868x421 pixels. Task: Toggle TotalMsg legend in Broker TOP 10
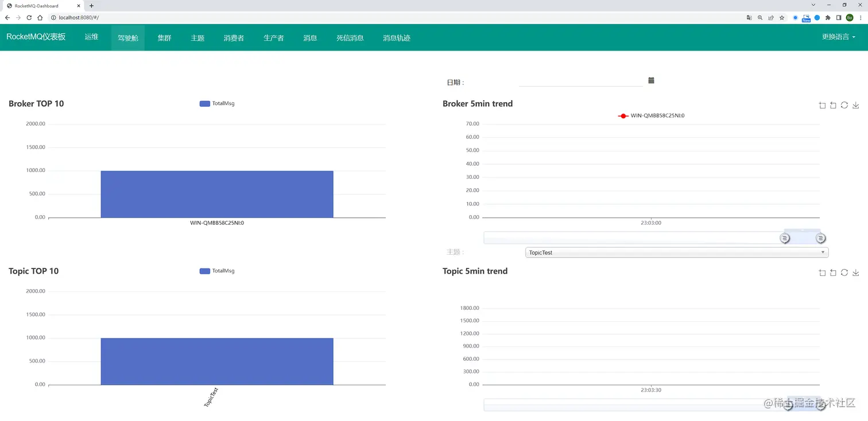(217, 104)
